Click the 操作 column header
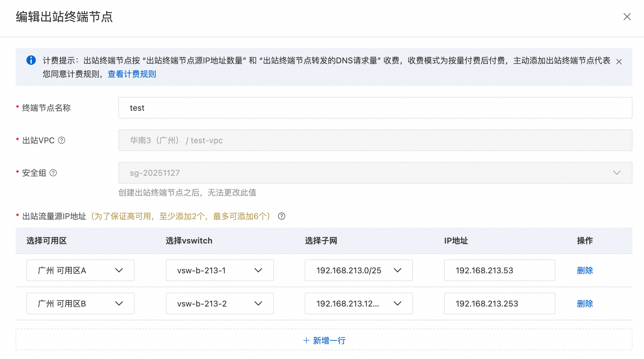Viewport: 644px width, 359px height. pyautogui.click(x=585, y=240)
